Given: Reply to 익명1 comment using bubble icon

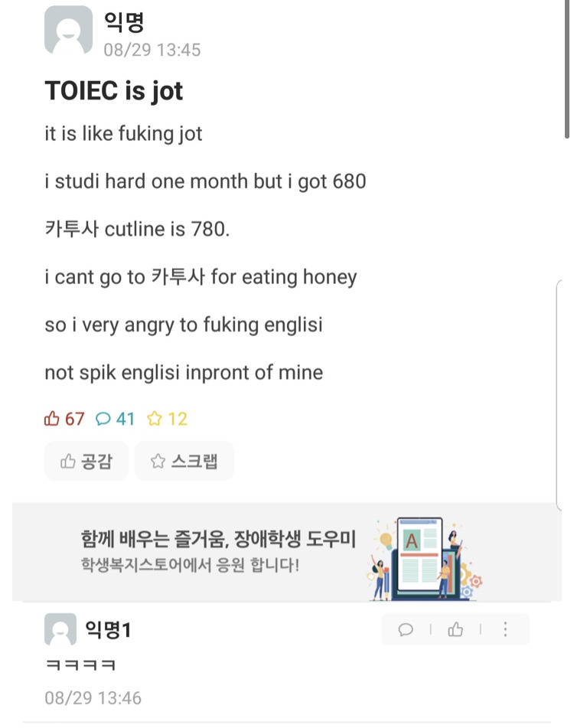Looking at the screenshot, I should point(406,629).
